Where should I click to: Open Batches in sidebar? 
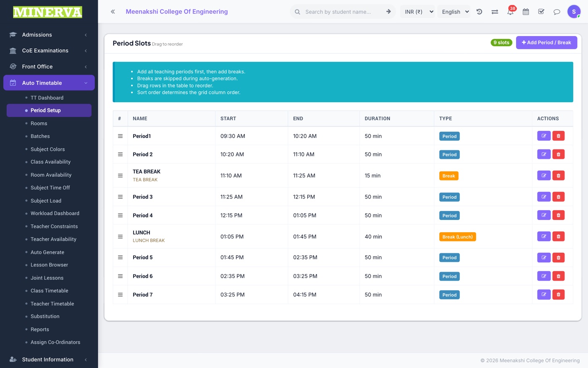click(x=40, y=136)
